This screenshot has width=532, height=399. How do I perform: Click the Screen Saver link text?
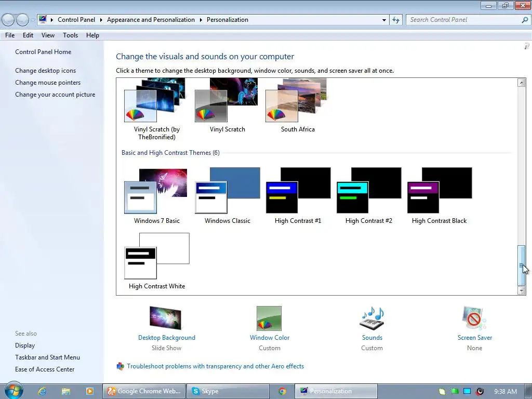coord(475,338)
